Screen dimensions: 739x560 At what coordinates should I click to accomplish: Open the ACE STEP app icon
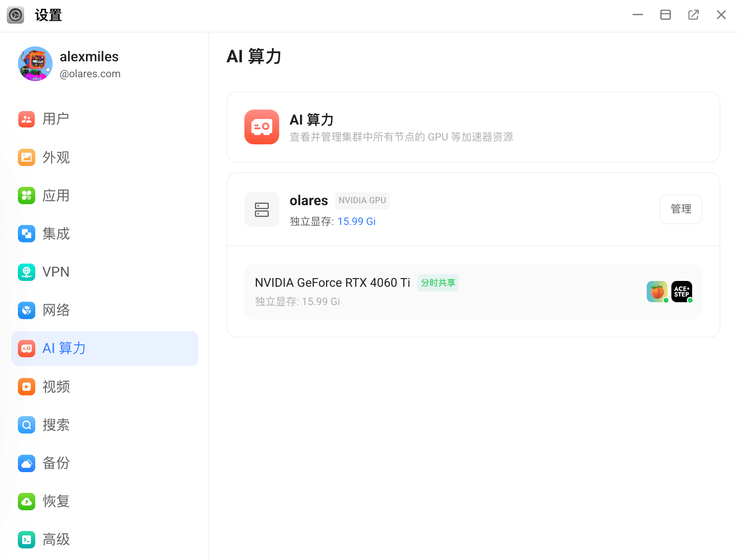tap(682, 292)
